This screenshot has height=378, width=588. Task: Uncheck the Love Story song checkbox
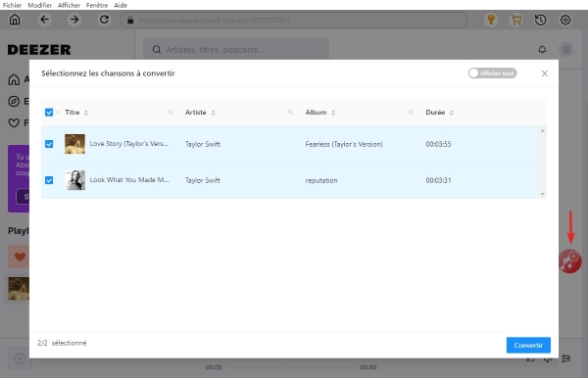tap(49, 144)
